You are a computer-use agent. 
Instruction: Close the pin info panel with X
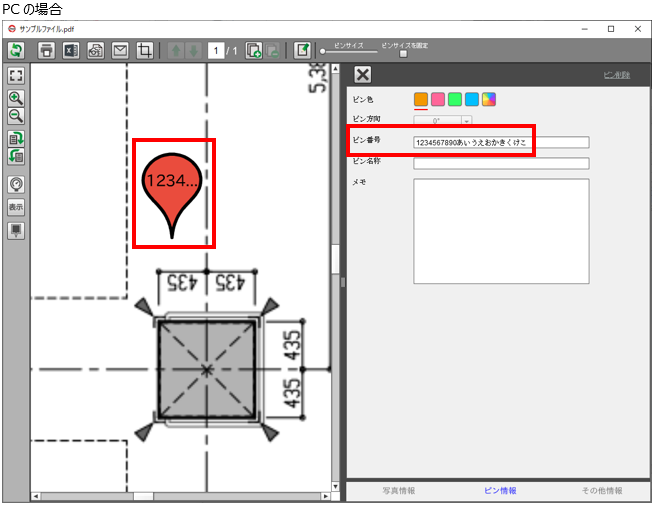(x=363, y=75)
